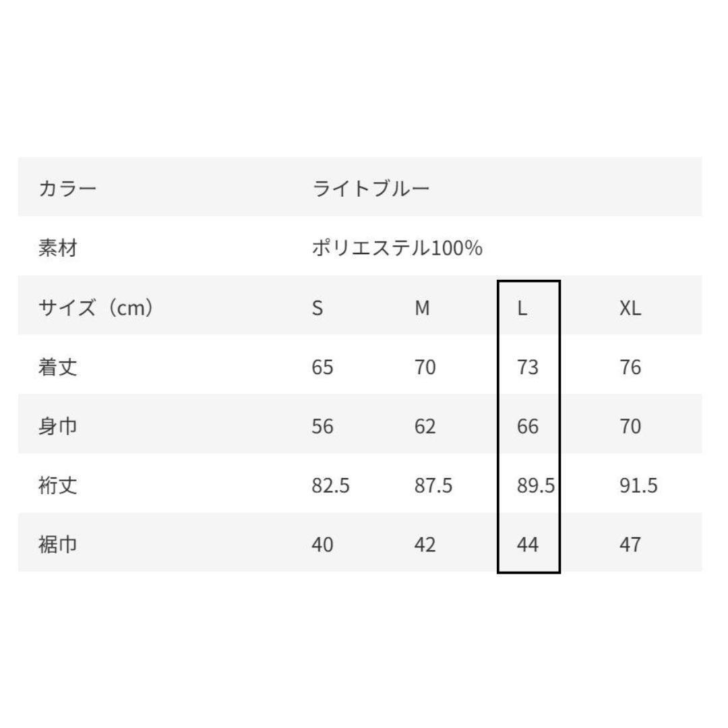Click the 着丈 value 73 for L
This screenshot has height=728, width=728.
pos(528,367)
